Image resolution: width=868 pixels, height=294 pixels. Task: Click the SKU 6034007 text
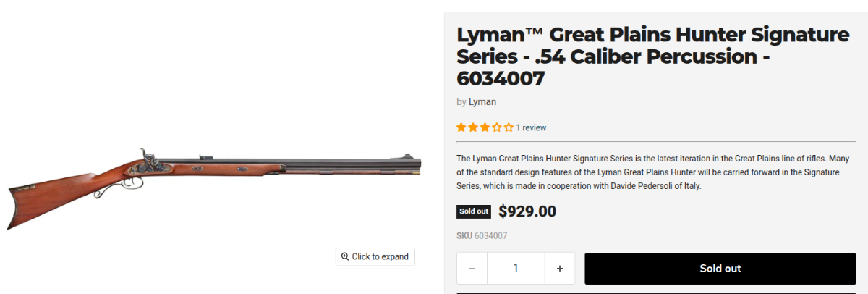point(482,235)
